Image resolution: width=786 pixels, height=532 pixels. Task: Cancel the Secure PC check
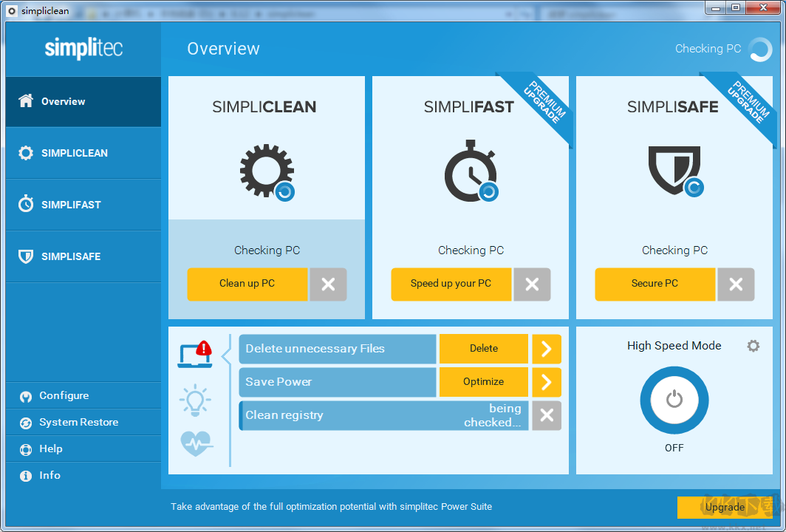pos(736,284)
